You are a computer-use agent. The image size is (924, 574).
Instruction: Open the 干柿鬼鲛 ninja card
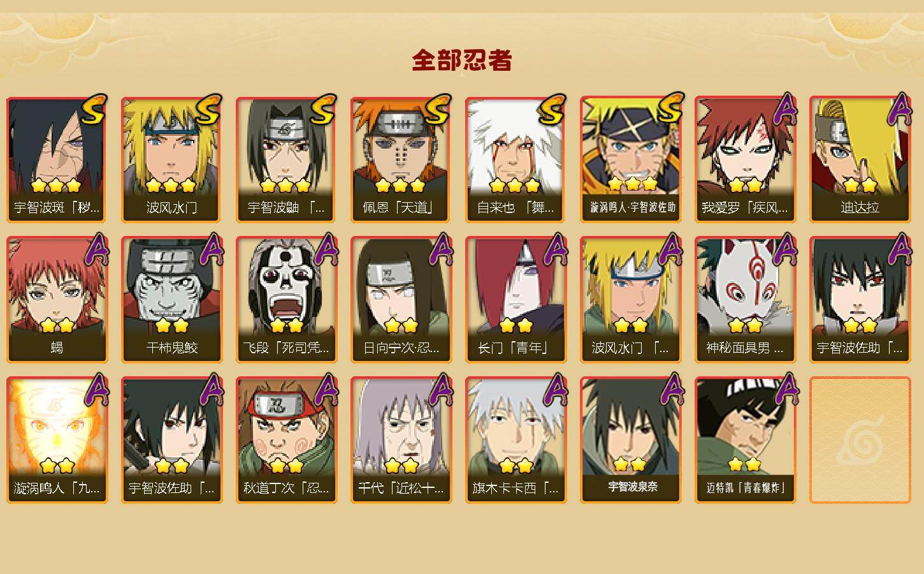coord(171,300)
